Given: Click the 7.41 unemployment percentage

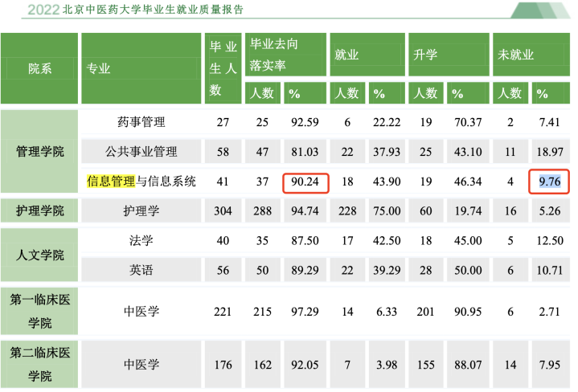Looking at the screenshot, I should pyautogui.click(x=550, y=122).
